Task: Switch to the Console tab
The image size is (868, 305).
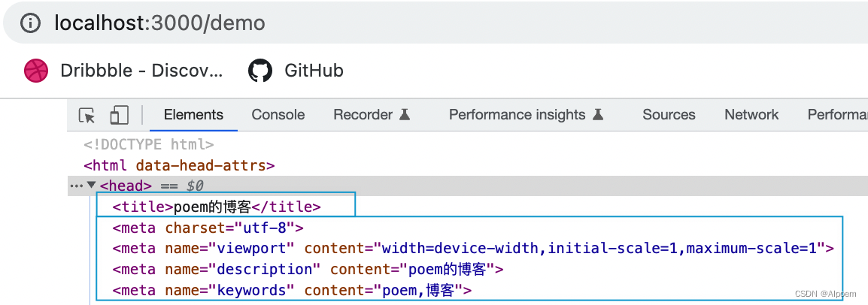Action: point(278,114)
